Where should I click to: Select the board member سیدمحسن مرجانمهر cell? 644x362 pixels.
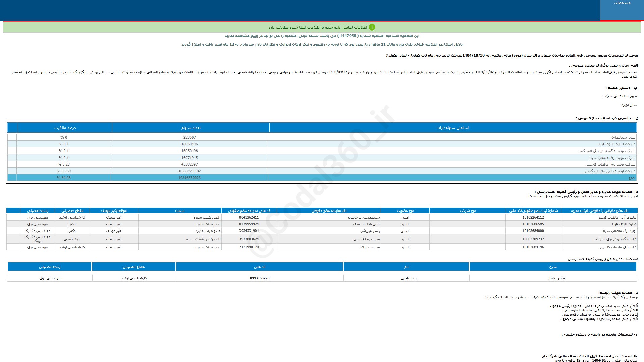[364, 217]
